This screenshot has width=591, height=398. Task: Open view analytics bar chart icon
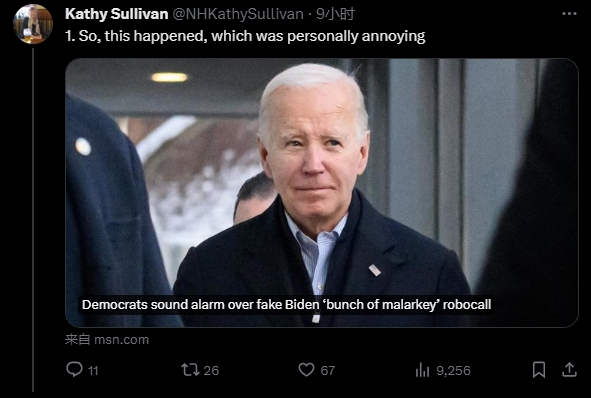(422, 370)
